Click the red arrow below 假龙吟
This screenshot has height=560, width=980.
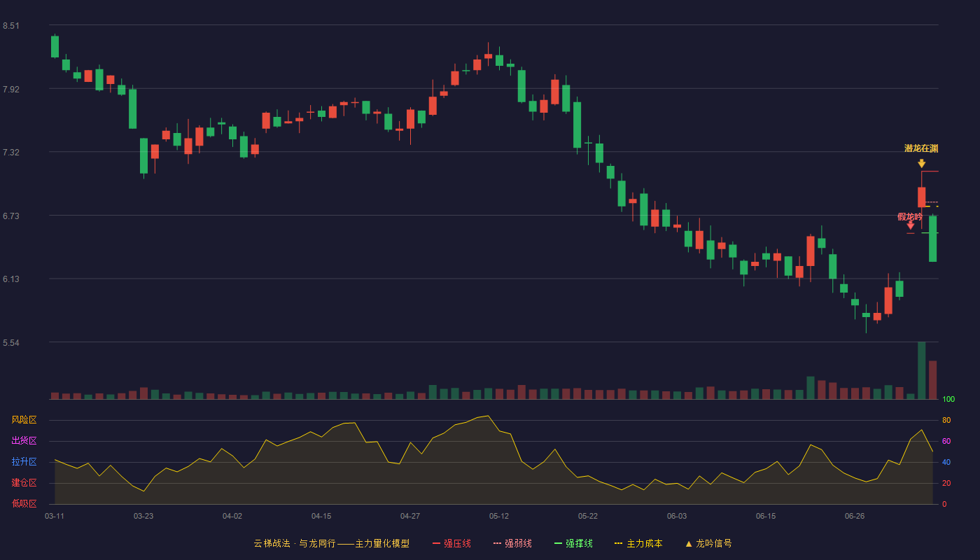(910, 225)
